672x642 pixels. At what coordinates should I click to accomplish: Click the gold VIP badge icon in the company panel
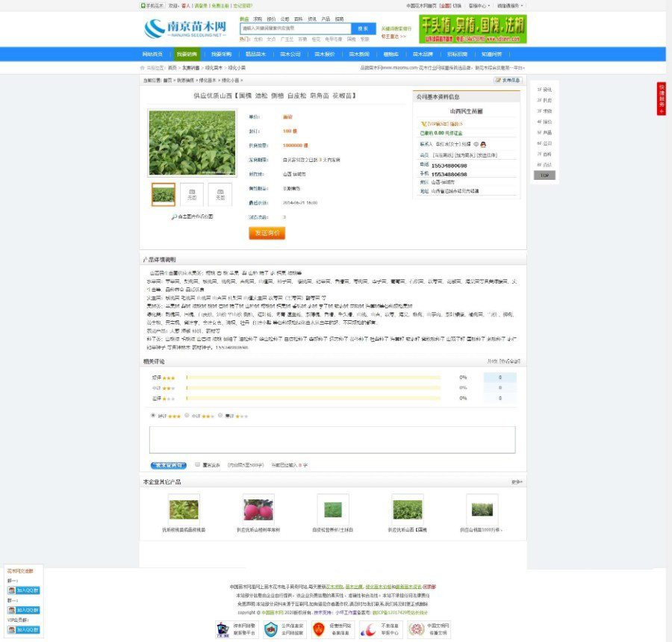point(423,124)
